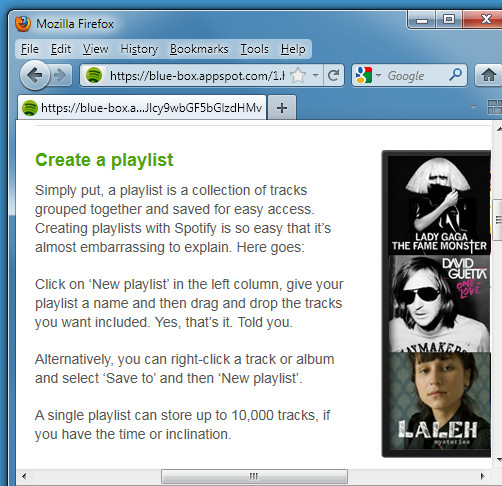Maximize the Firefox window

449,19
